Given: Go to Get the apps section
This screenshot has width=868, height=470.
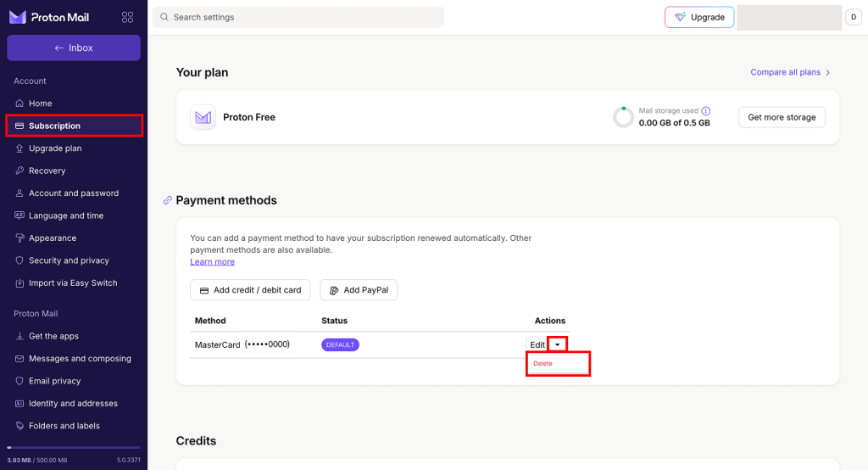Looking at the screenshot, I should (53, 336).
